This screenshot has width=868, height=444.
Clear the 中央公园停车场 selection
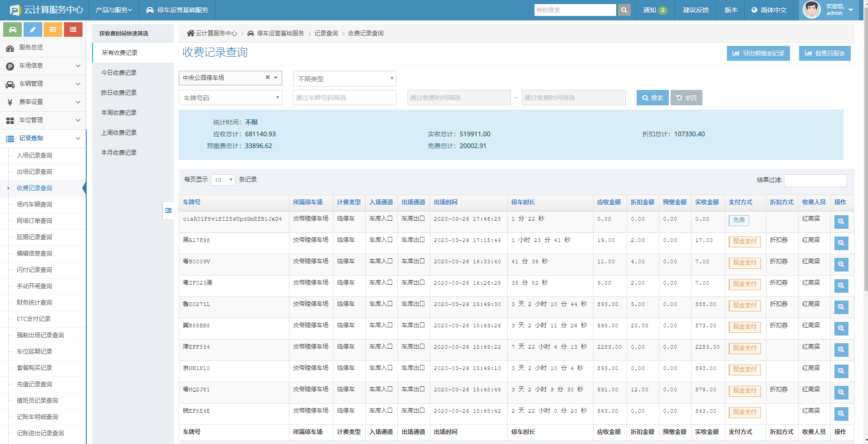(x=268, y=78)
